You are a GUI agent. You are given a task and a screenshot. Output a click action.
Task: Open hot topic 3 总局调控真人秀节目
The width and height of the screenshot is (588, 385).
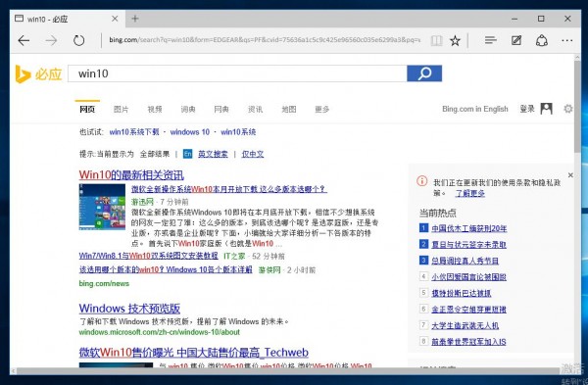pos(465,261)
